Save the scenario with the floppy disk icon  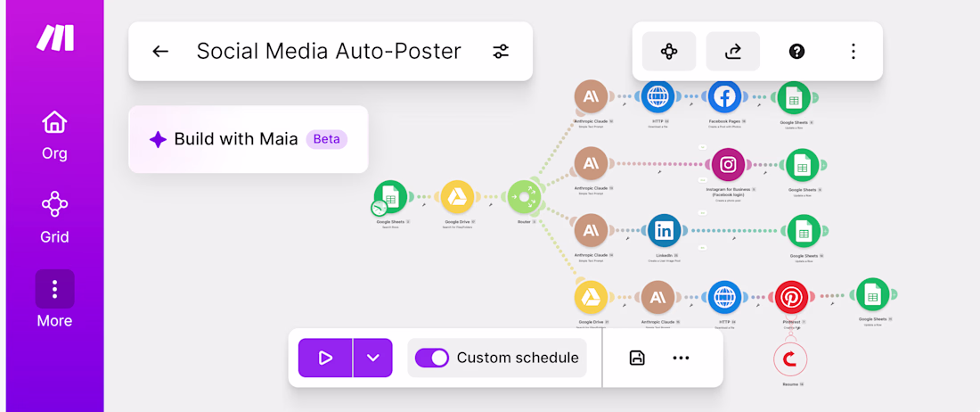tap(637, 358)
